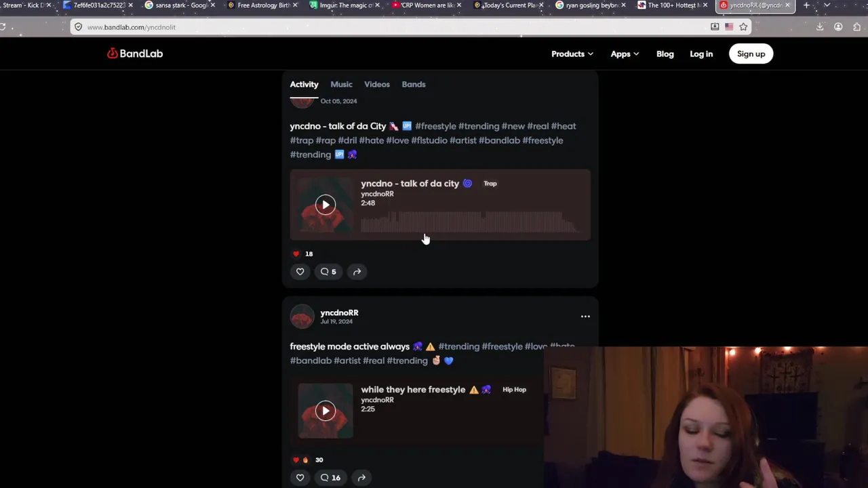Like the freestyle mode active post
868x488 pixels.
(300, 478)
